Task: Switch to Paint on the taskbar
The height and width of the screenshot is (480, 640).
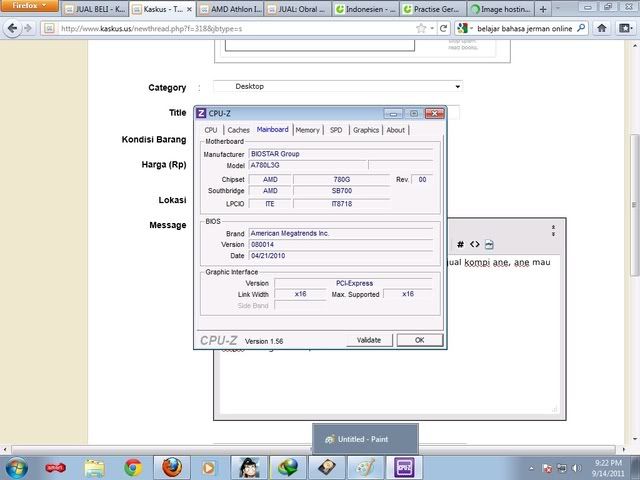Action: (365, 468)
